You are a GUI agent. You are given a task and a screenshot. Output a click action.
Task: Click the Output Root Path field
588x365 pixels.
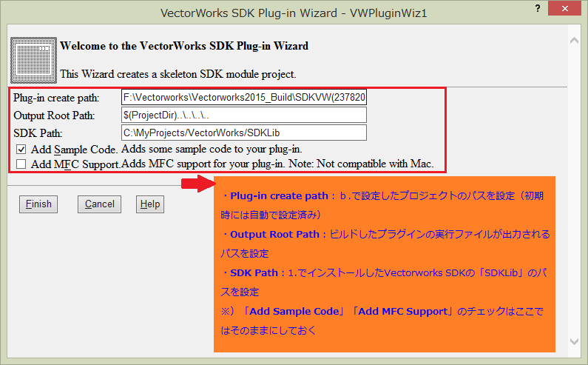[x=244, y=115]
